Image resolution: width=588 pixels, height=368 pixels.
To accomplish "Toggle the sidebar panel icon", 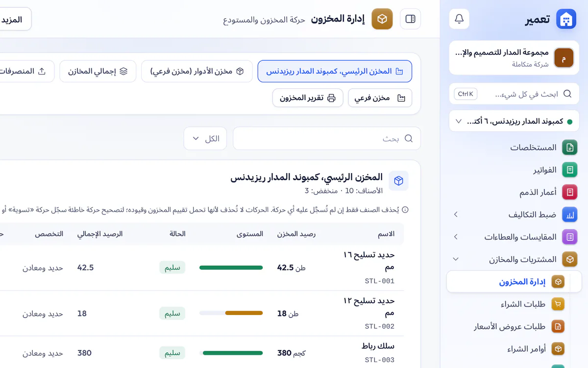I will [411, 19].
